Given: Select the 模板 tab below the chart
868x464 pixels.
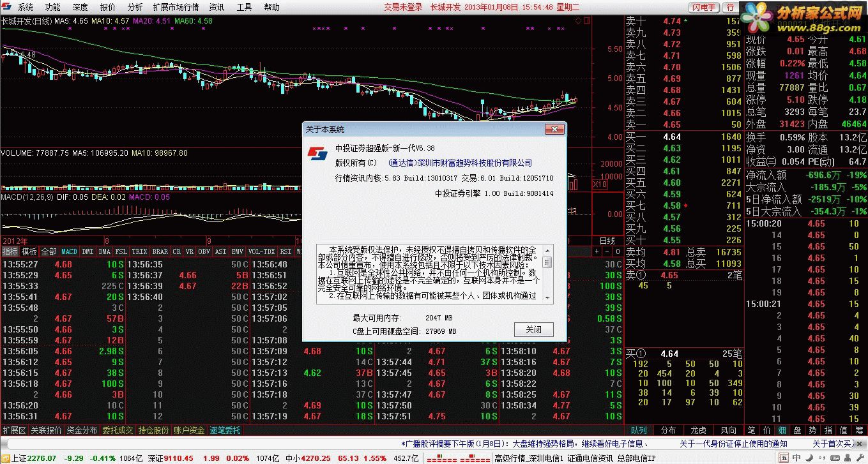Looking at the screenshot, I should point(29,251).
